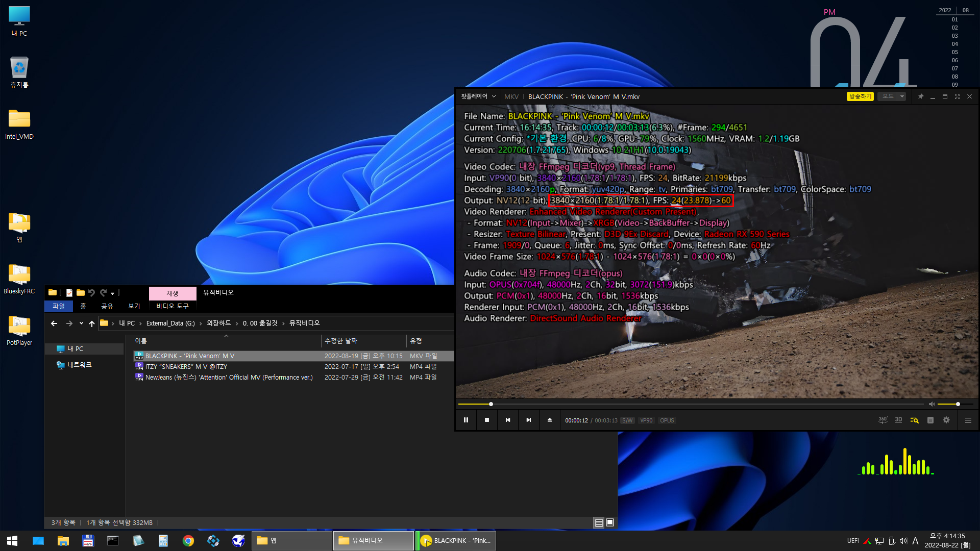Pin PotPlayer always on top

921,96
